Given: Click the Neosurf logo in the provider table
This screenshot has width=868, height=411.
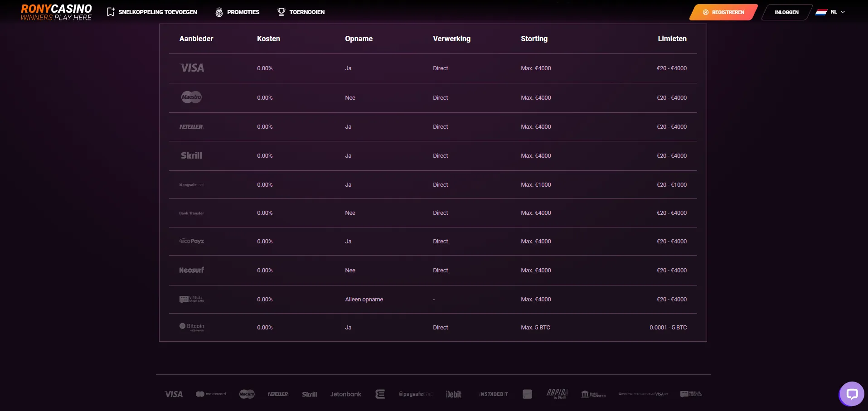Looking at the screenshot, I should pyautogui.click(x=192, y=270).
